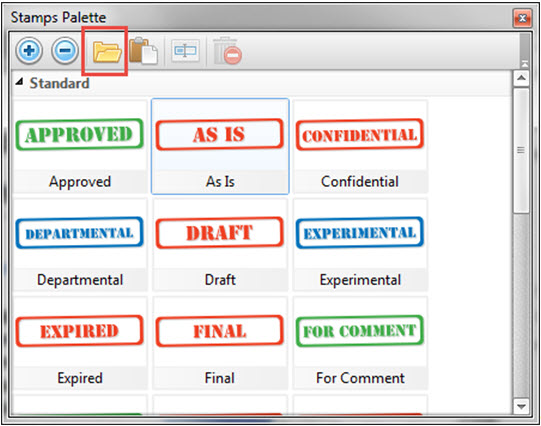Select the Expired stamp
The image size is (541, 426).
point(80,343)
